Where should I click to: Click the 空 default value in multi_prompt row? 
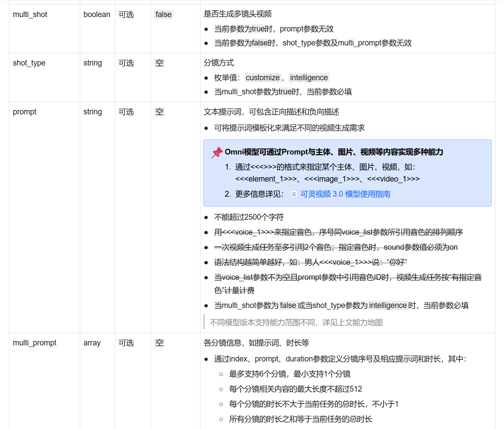tap(159, 343)
